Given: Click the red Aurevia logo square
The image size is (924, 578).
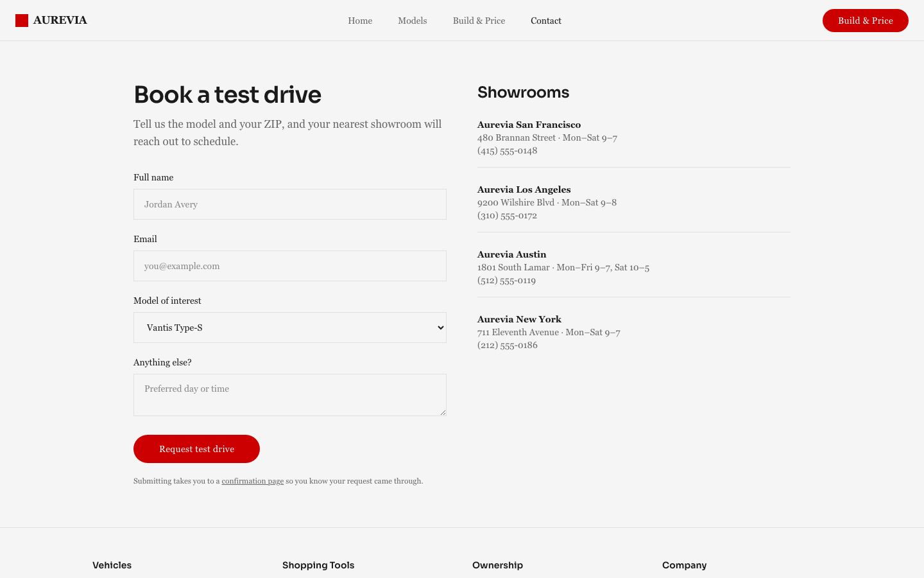Looking at the screenshot, I should [22, 21].
